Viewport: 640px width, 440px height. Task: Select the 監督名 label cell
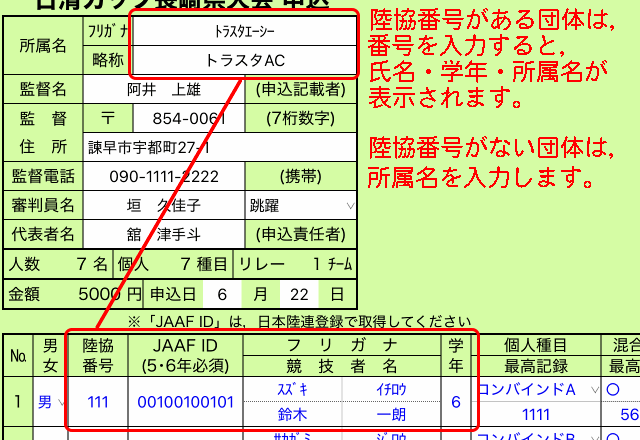click(43, 89)
